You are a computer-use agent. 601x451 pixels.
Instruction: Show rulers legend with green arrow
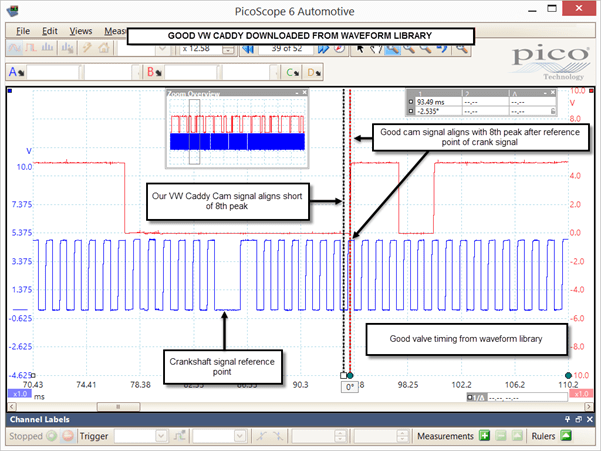(566, 436)
